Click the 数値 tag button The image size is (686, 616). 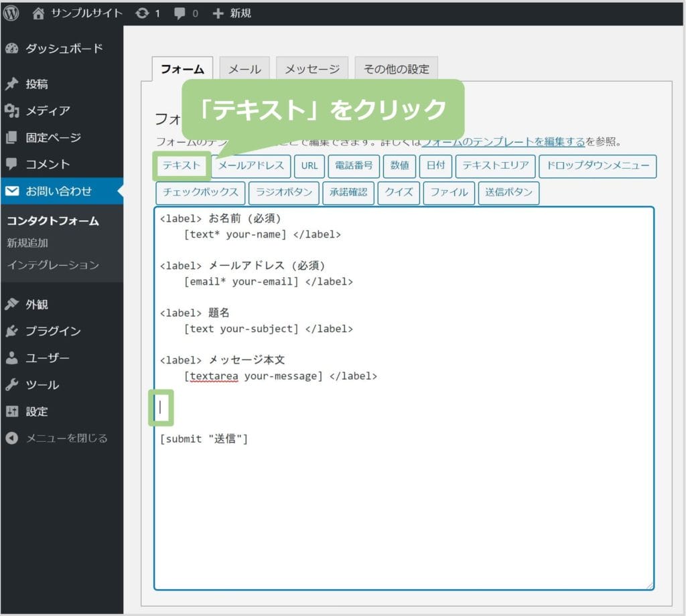tap(399, 166)
